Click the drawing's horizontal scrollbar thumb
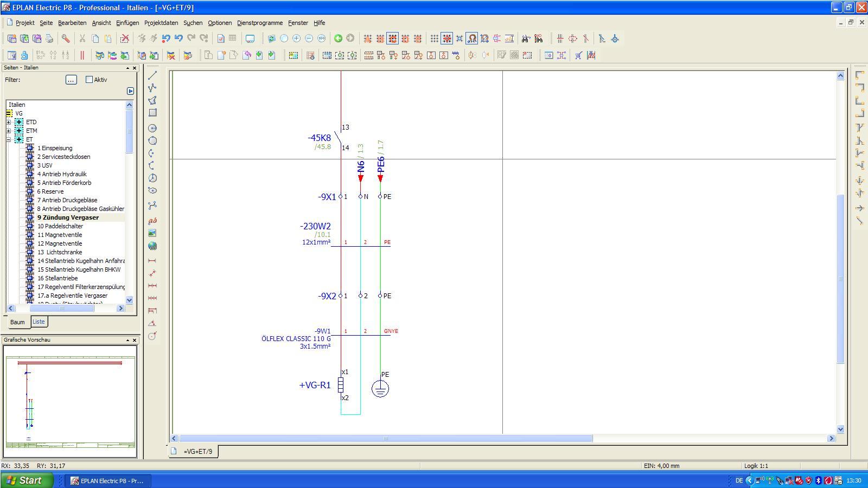The image size is (868, 488). (x=386, y=438)
